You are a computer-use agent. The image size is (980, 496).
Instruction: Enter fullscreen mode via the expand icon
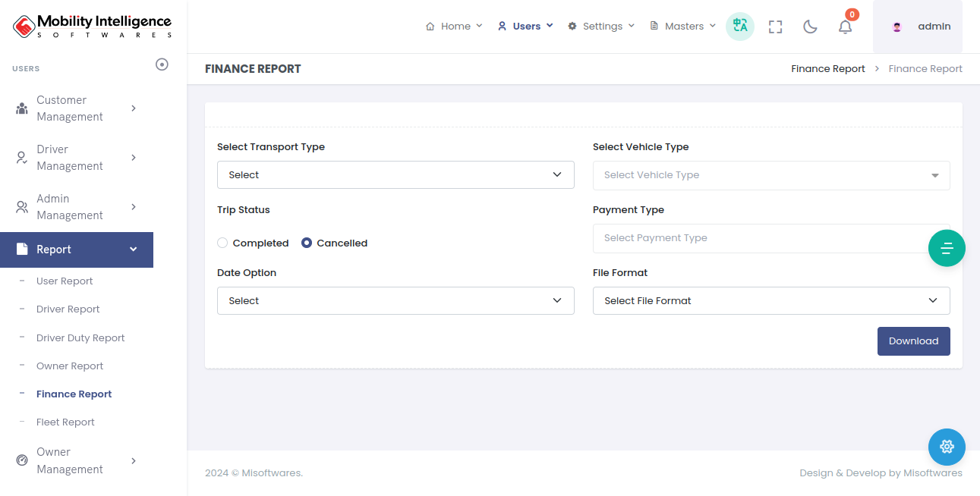pyautogui.click(x=775, y=27)
